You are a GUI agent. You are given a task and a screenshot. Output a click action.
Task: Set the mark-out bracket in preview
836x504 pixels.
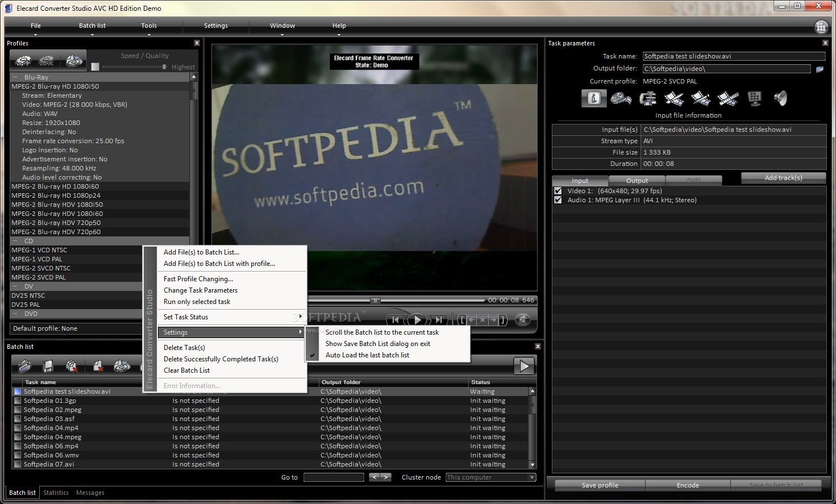(x=503, y=320)
